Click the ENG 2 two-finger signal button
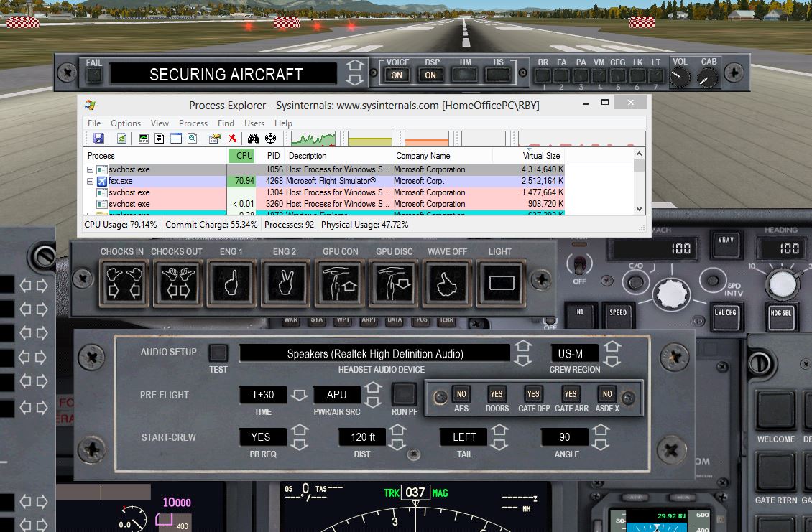The height and width of the screenshot is (532, 812). pos(285,283)
